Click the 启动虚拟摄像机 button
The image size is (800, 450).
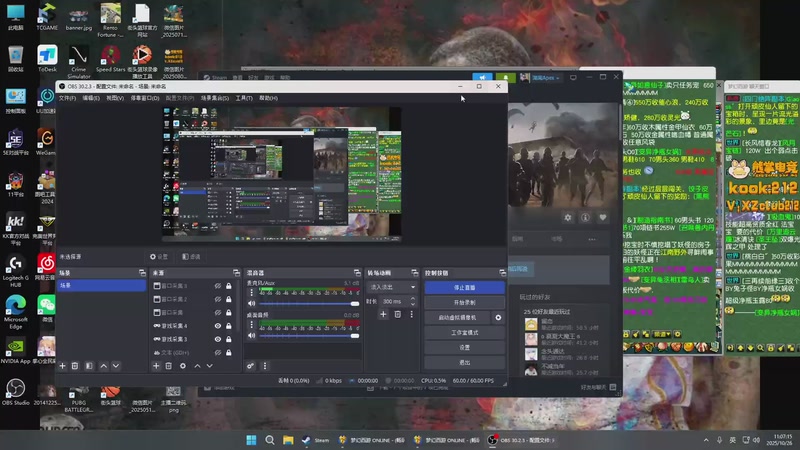click(x=458, y=317)
